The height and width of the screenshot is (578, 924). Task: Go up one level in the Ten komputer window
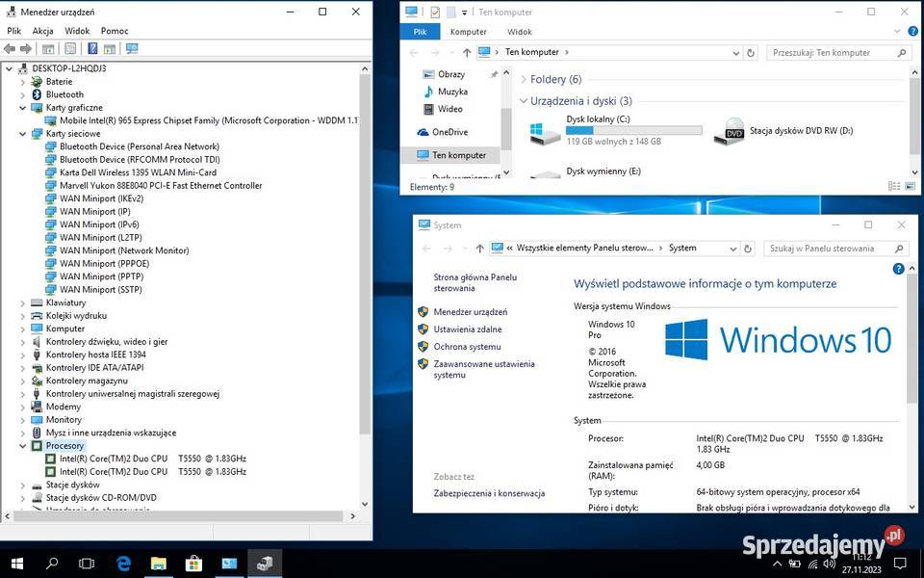[467, 52]
